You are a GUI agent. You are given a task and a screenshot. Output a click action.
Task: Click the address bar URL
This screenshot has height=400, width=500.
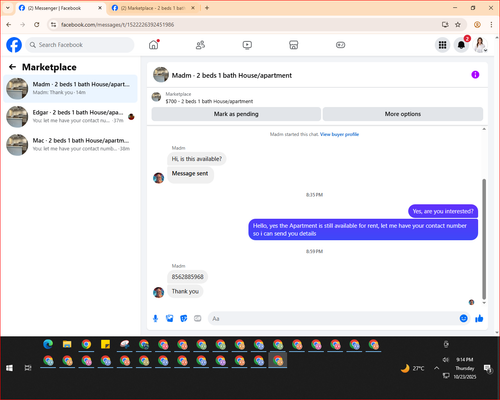point(117,25)
